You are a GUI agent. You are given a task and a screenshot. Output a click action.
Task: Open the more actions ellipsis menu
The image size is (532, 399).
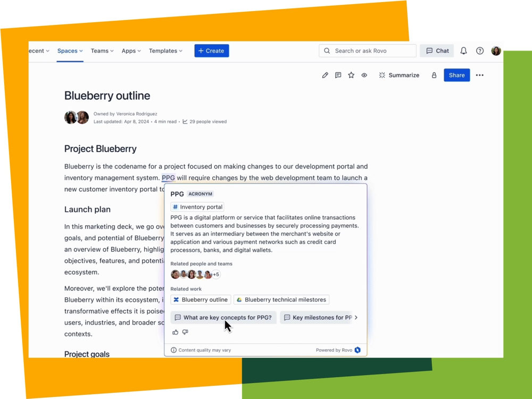480,76
